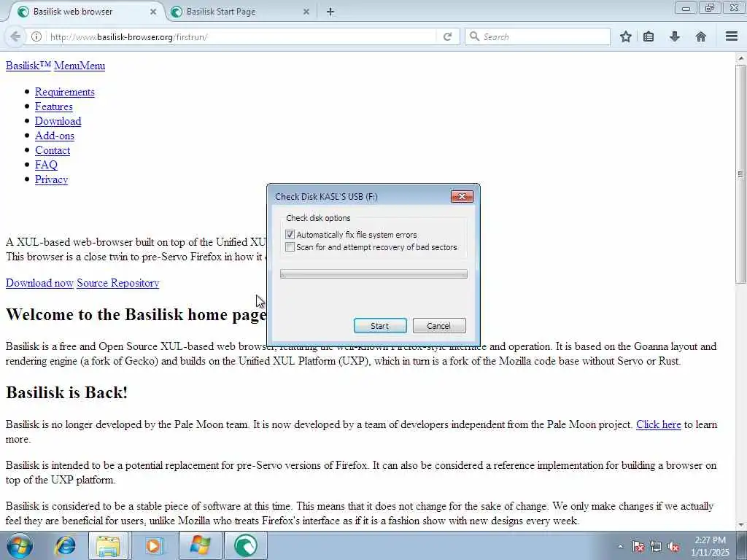Screen dimensions: 747x560
Task: Reload the page with the refresh icon
Action: tap(447, 36)
